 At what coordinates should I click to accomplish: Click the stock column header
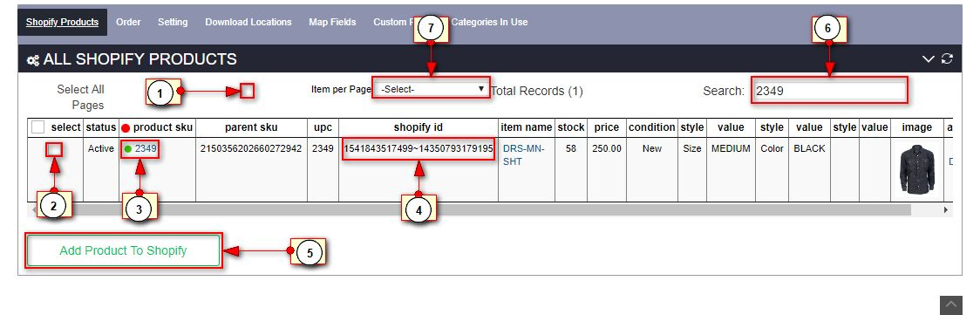pos(570,127)
